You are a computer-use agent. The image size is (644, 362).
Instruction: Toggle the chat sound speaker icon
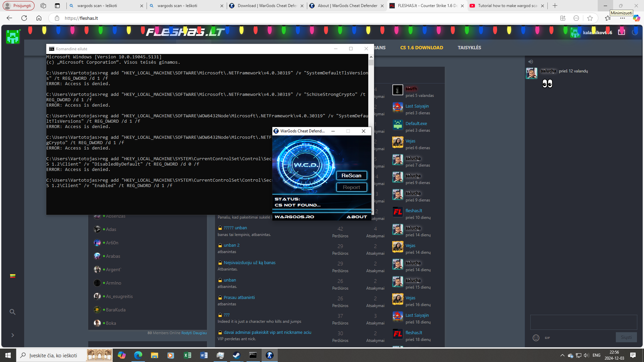530,62
